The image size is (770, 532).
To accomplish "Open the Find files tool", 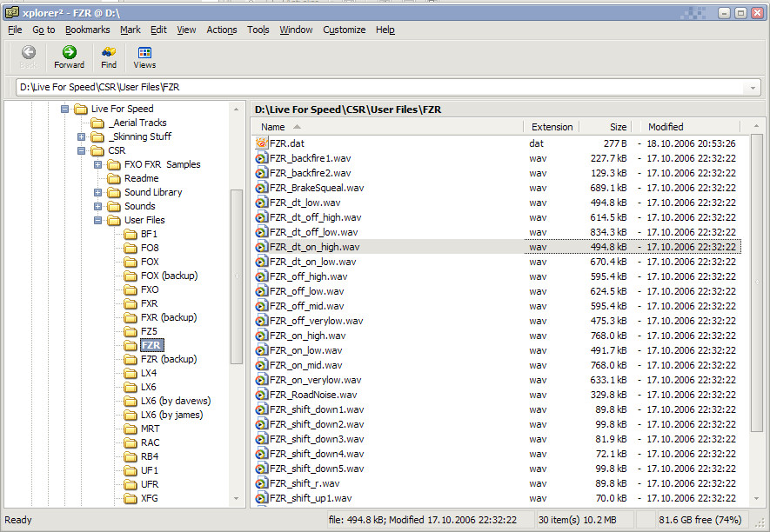I will tap(109, 57).
